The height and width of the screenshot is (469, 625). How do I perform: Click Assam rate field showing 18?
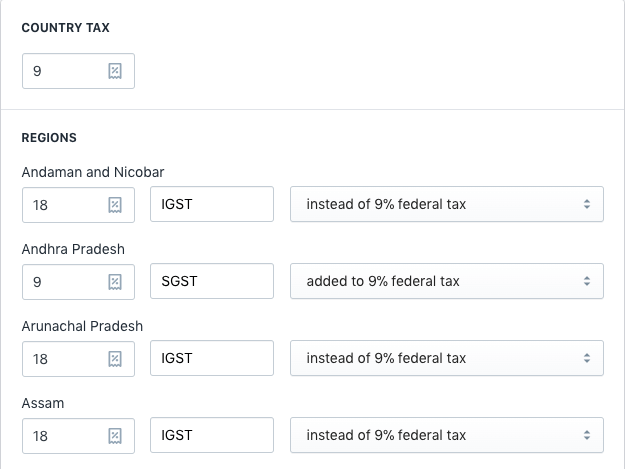click(x=62, y=435)
